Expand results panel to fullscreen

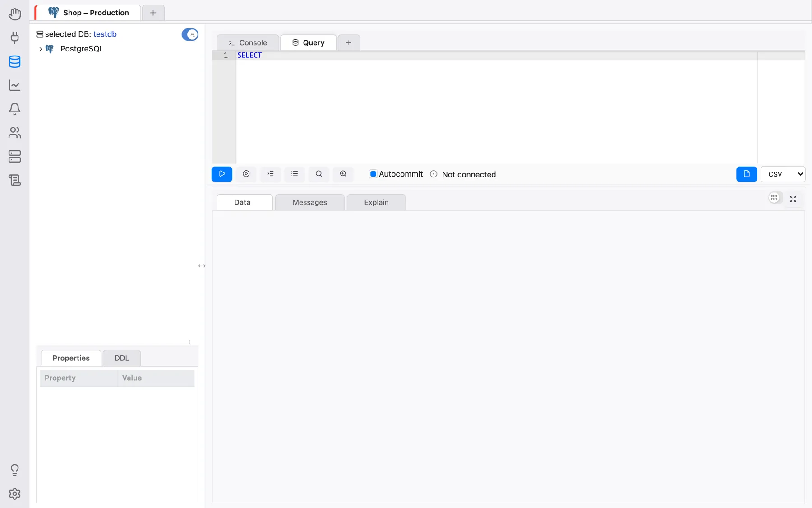tap(793, 199)
